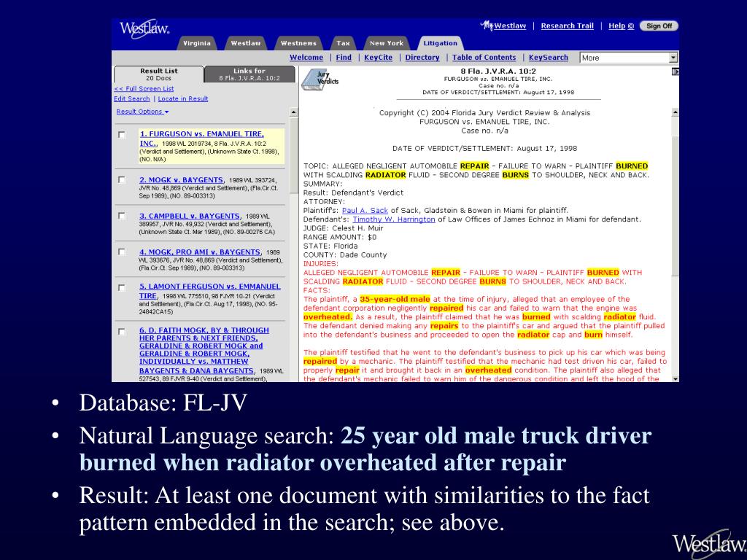The image size is (747, 560).
Task: Open result 1 Furguson vs. Emanuel Tire, Inc.
Action: tap(201, 139)
